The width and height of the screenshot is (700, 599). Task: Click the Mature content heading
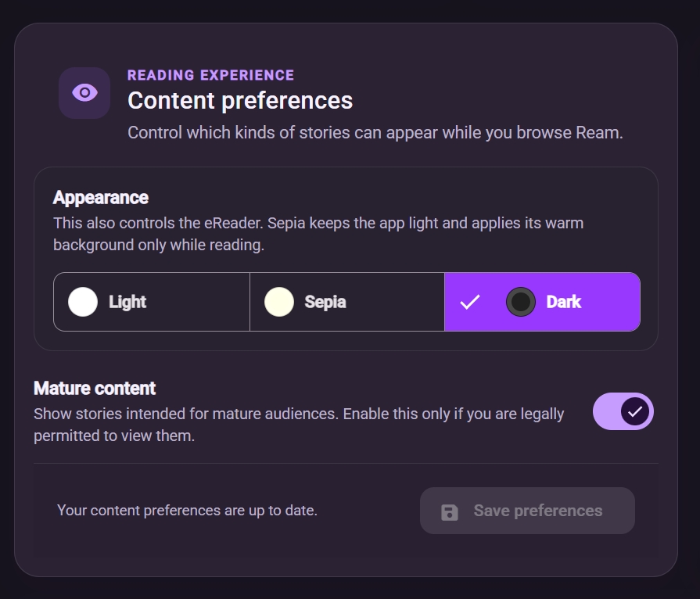click(95, 389)
